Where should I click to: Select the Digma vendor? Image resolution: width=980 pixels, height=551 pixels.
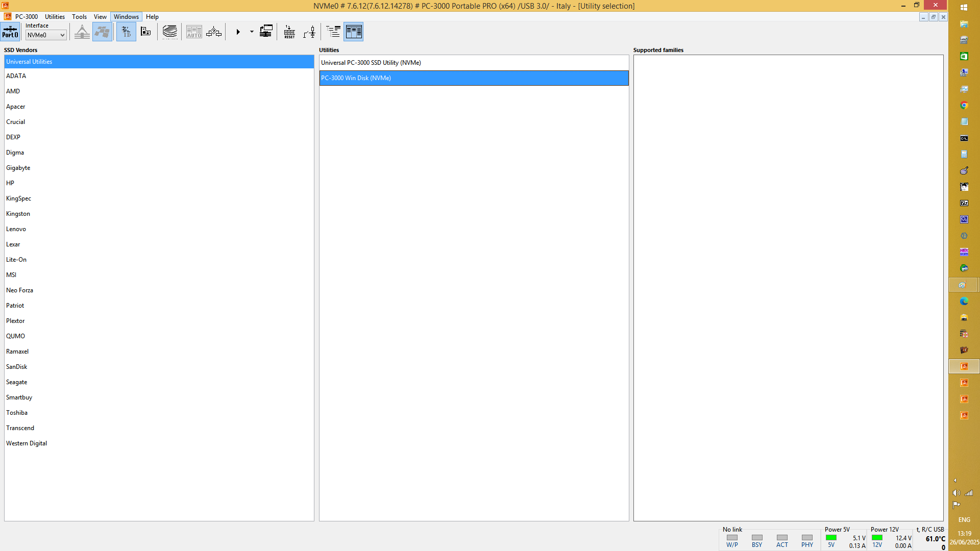[159, 153]
